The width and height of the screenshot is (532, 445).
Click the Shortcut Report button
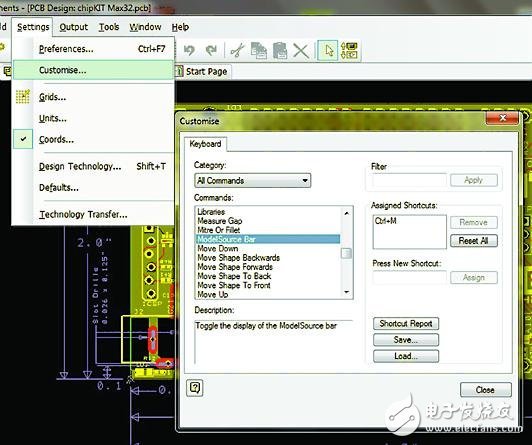pos(406,324)
